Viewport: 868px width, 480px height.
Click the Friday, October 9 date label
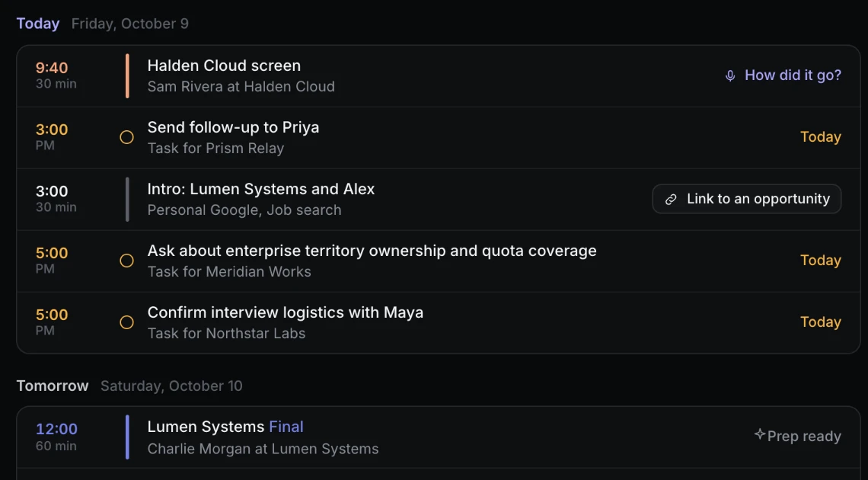130,24
